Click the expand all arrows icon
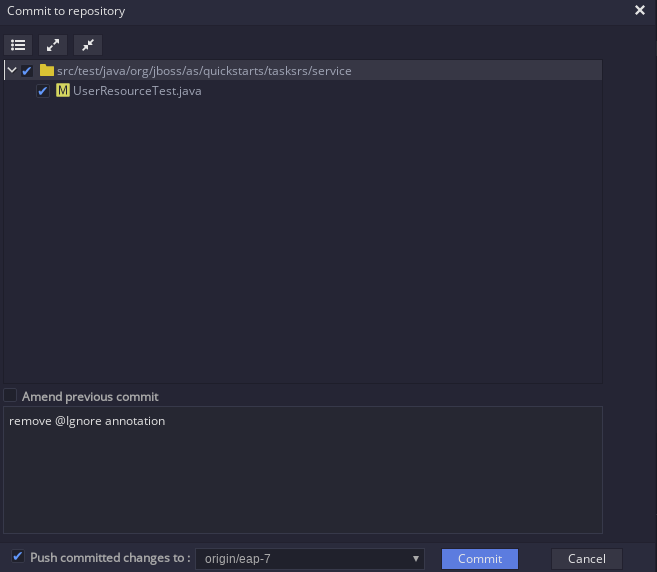657x572 pixels. click(53, 45)
